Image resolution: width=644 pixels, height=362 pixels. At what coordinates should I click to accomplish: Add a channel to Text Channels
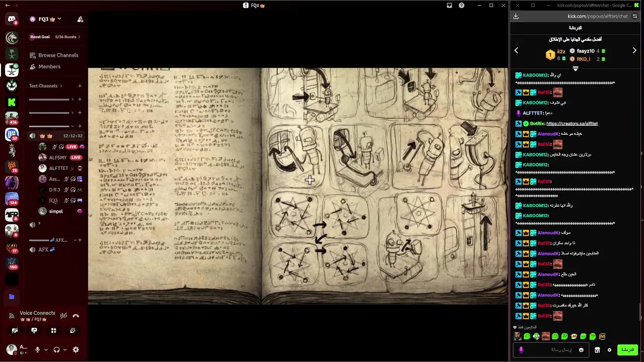click(x=79, y=86)
